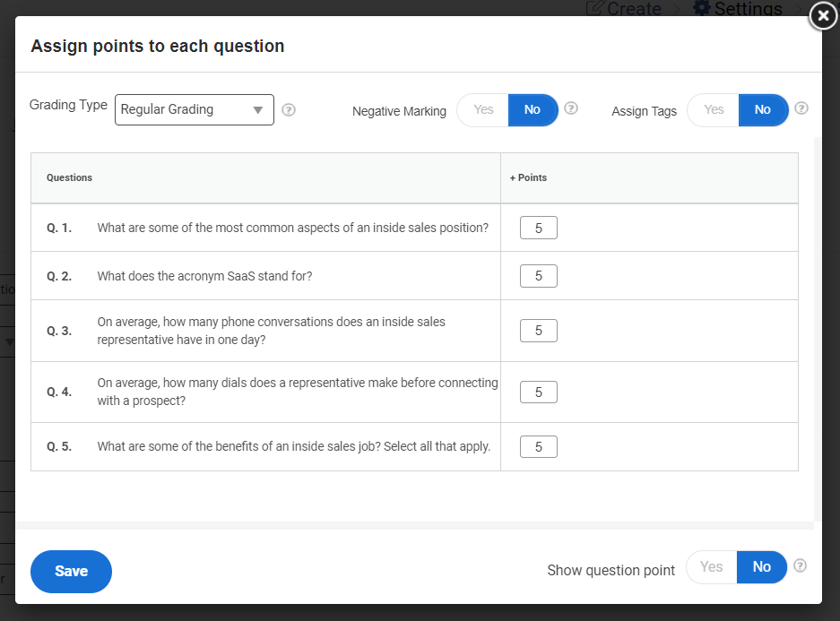Edit points field for the SaaS question
Screen dimensions: 840x621
click(x=538, y=276)
